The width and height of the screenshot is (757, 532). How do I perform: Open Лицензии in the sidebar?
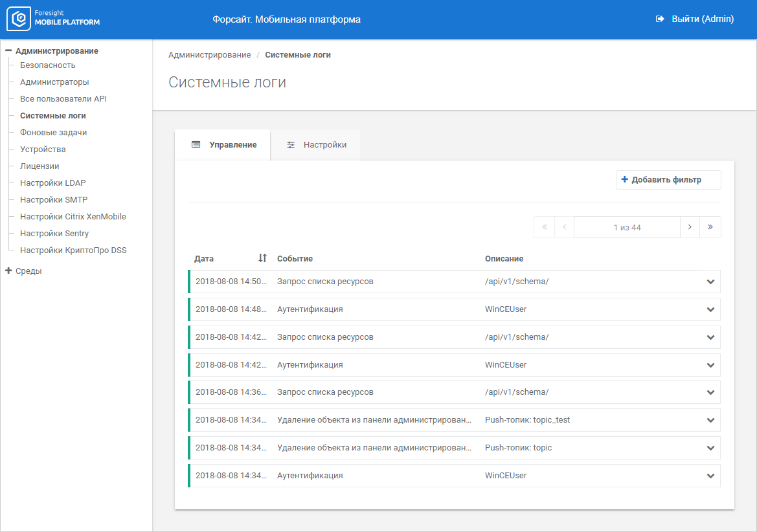pos(40,166)
